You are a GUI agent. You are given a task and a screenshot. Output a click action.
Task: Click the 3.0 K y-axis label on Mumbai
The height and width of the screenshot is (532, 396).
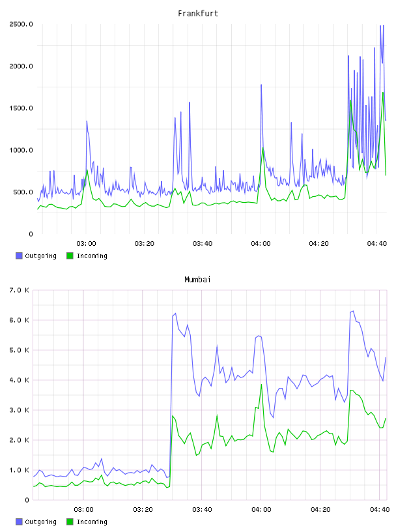click(x=20, y=410)
